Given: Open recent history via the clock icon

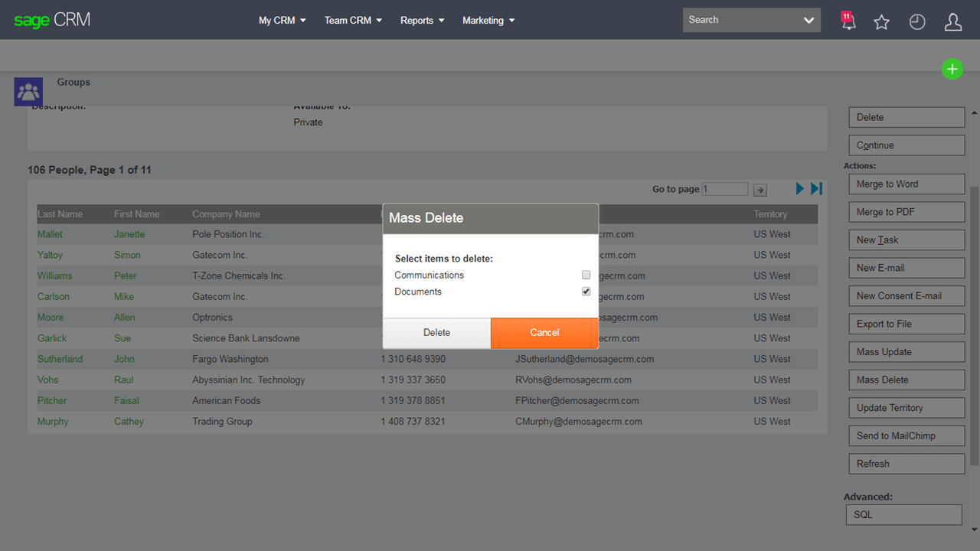Looking at the screenshot, I should [x=917, y=21].
